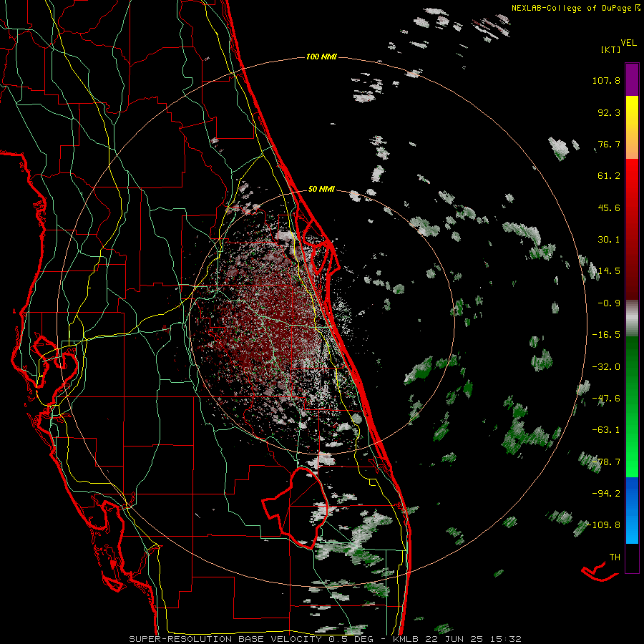Select the 76.7 scale value
644x644 pixels.
click(x=609, y=144)
